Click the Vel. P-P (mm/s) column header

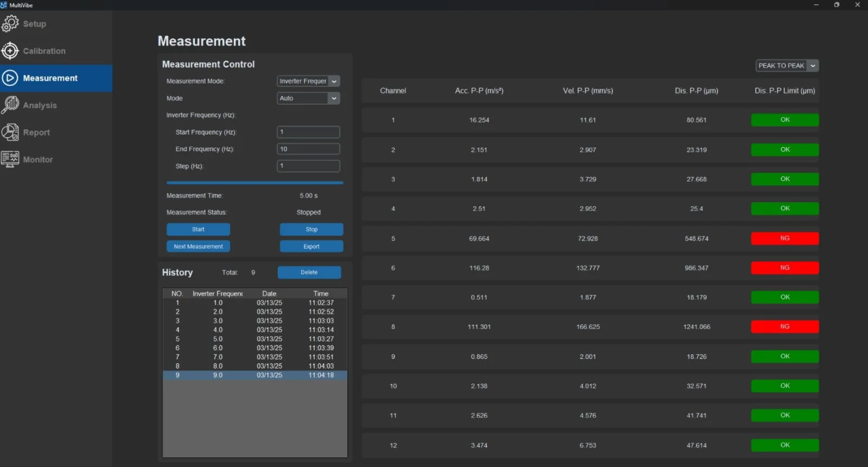(x=588, y=91)
